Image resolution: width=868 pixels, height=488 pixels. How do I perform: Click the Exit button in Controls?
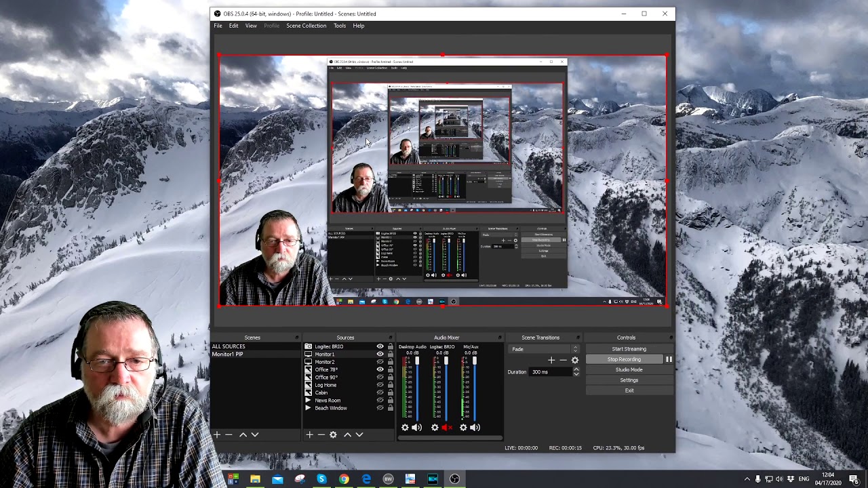(x=629, y=390)
